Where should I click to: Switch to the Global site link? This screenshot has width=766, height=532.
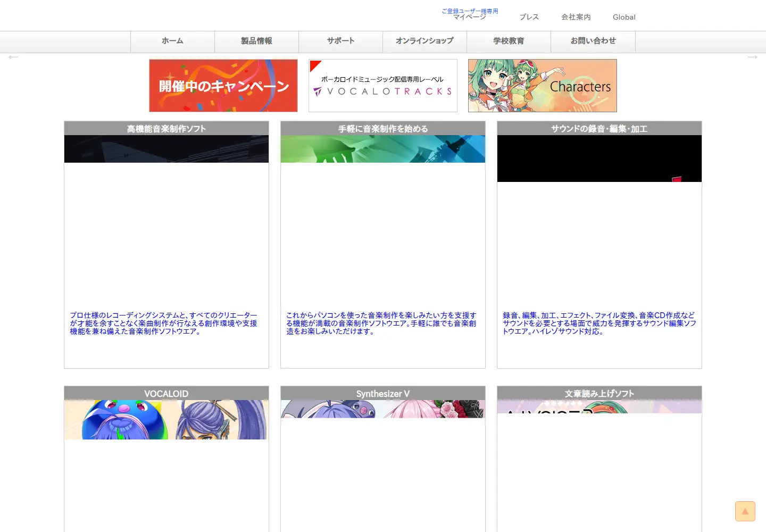coord(624,17)
